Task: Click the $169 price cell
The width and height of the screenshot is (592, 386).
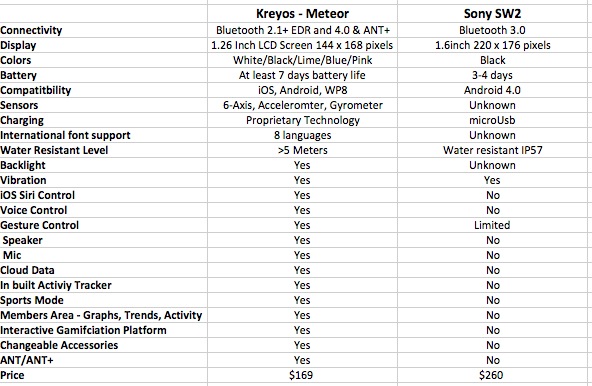Action: [x=302, y=375]
